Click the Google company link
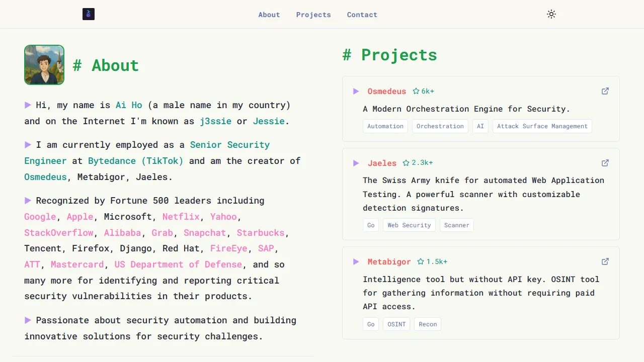The height and width of the screenshot is (362, 644). coord(40,217)
